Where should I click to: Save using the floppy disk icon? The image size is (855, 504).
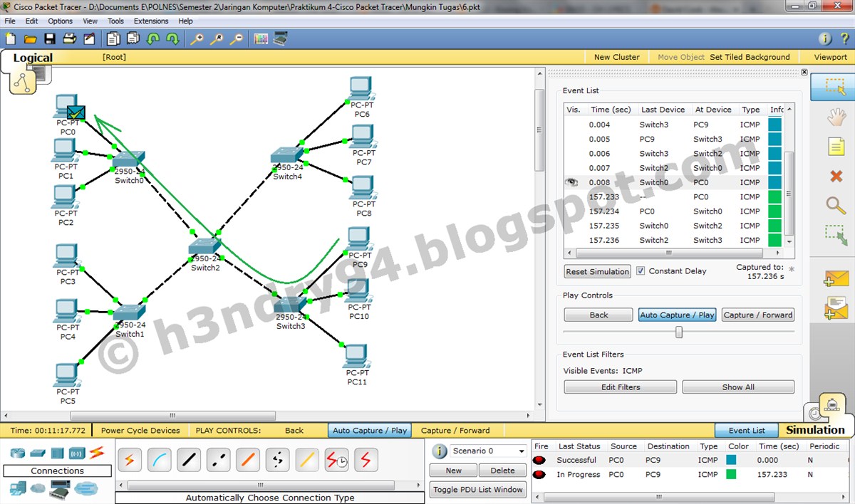coord(50,38)
